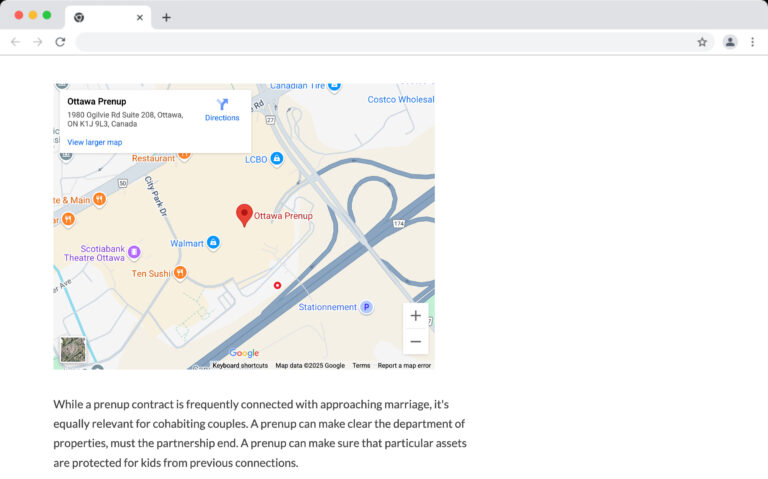Select the LCBO shopping marker
768x479 pixels.
point(277,159)
